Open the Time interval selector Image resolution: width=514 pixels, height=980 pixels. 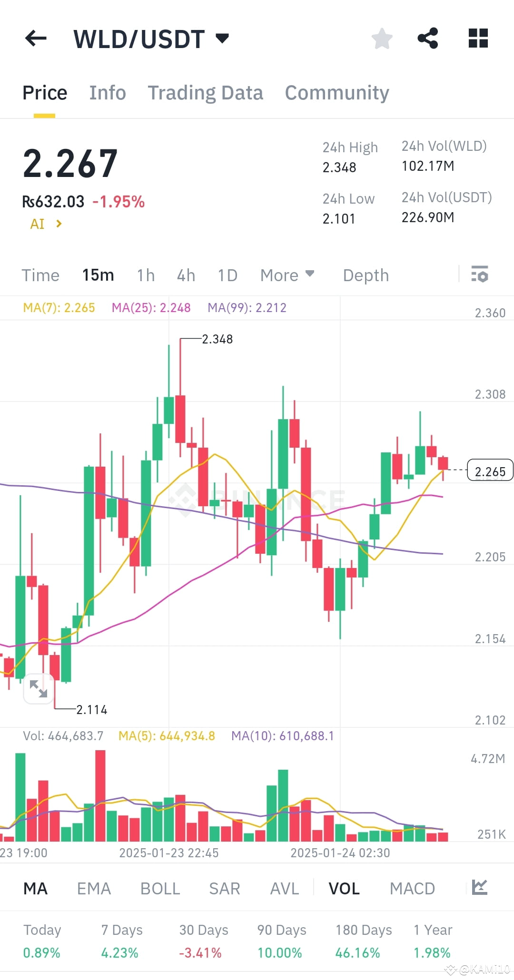tap(40, 275)
